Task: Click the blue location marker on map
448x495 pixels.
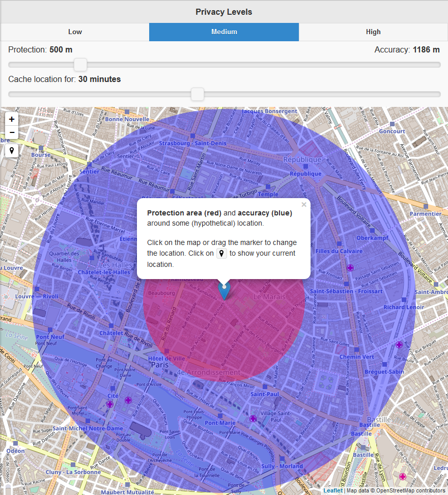Action: coord(225,291)
